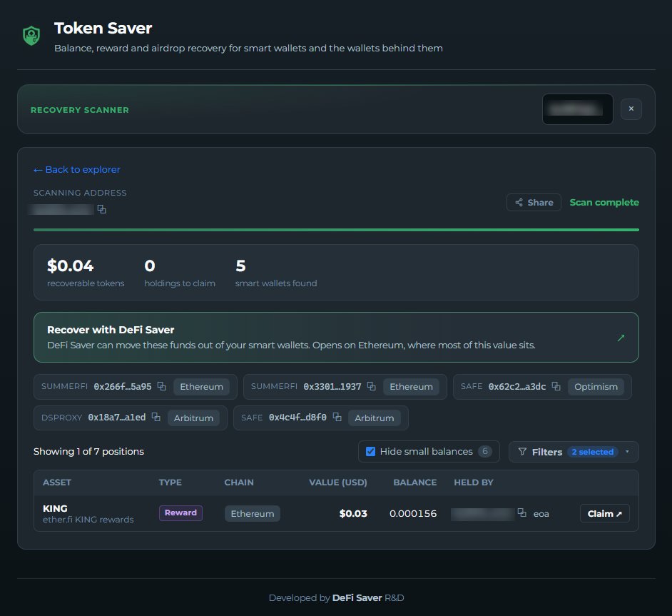Click the 5 smart wallets found stat
Viewport: 672px width, 616px height.
(276, 272)
